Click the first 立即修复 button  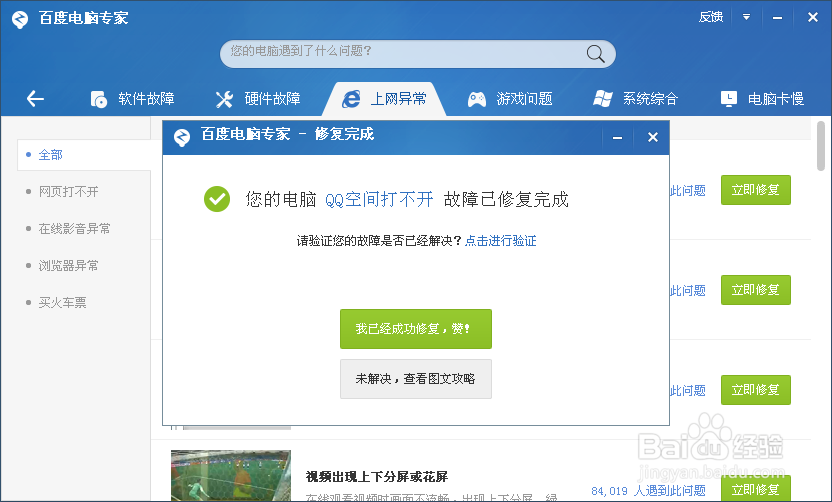pyautogui.click(x=756, y=190)
